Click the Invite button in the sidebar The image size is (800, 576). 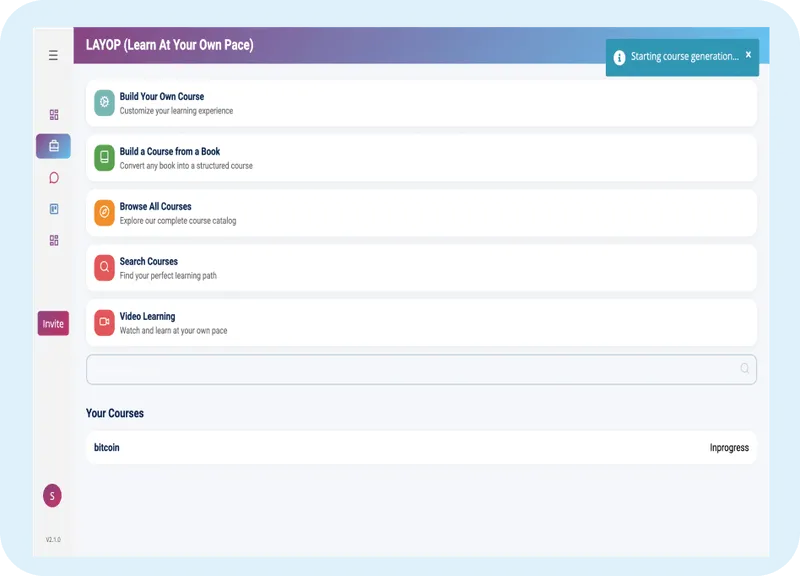point(53,323)
